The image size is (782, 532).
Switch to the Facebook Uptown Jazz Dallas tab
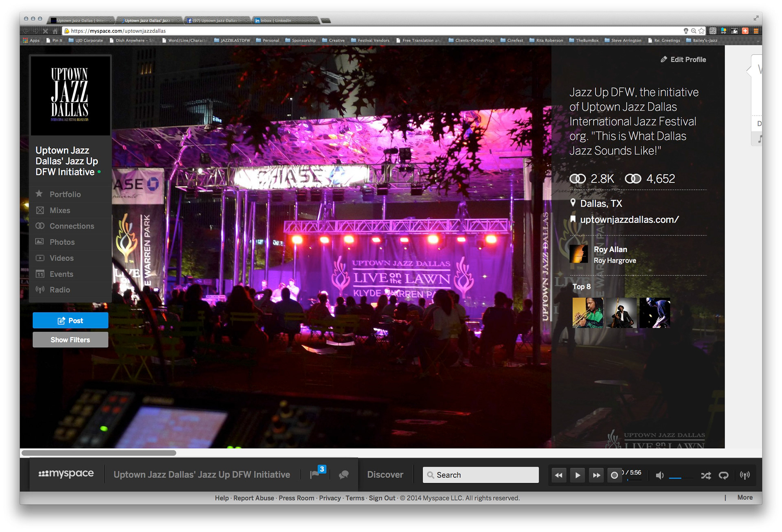pyautogui.click(x=218, y=20)
